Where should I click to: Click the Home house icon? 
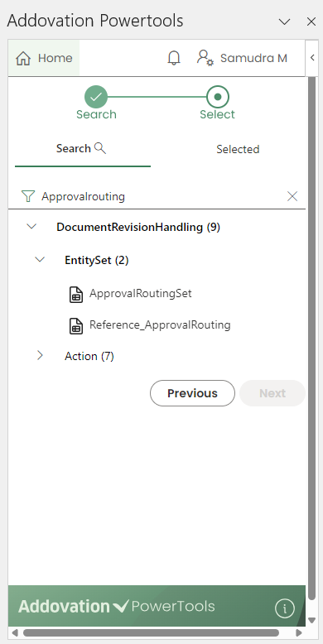23,58
